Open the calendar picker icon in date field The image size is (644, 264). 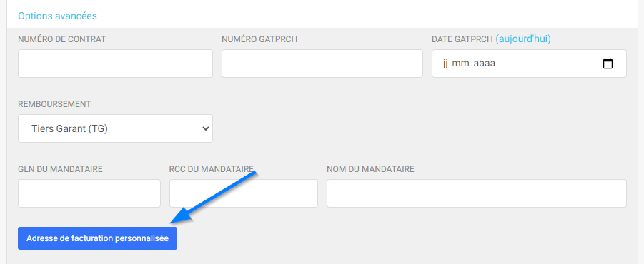click(608, 64)
